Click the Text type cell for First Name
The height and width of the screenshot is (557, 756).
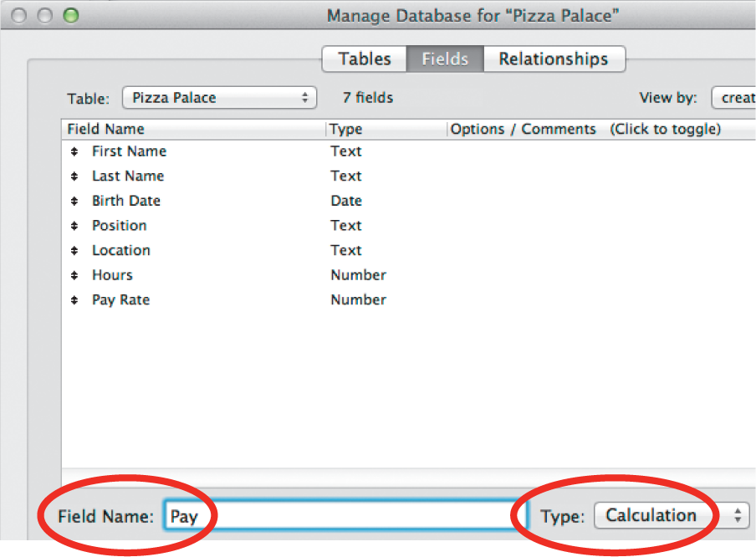pos(345,151)
